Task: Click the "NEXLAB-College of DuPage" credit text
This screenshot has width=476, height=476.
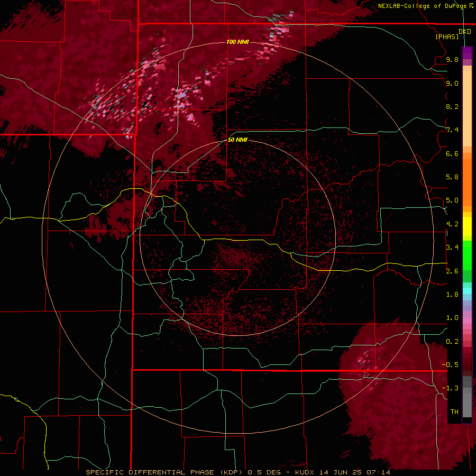Action: [x=422, y=6]
